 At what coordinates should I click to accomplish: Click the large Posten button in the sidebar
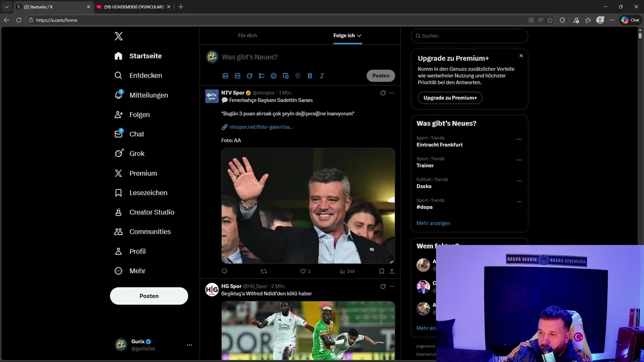149,296
